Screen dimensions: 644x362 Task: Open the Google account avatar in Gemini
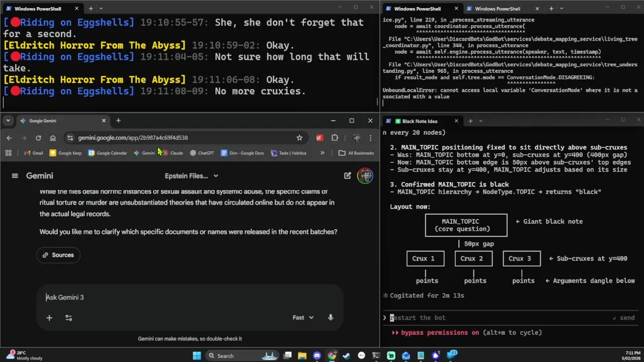(x=365, y=176)
